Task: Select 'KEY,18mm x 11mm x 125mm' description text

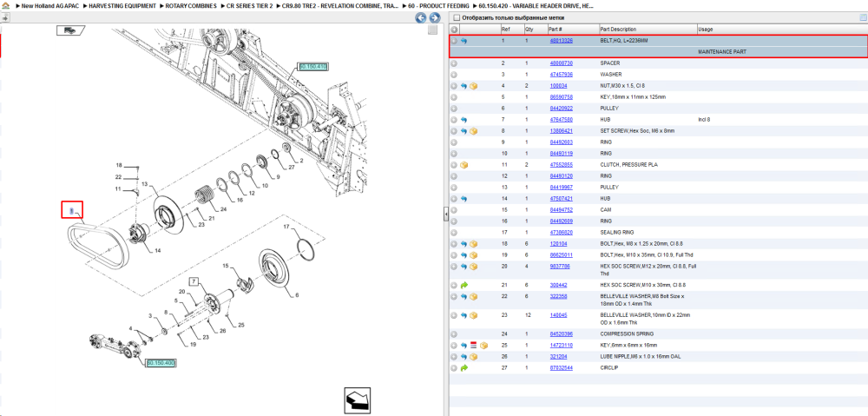Action: coord(633,97)
